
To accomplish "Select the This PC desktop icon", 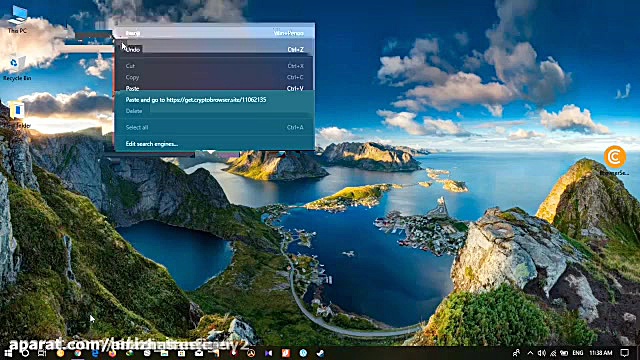I will [x=17, y=20].
